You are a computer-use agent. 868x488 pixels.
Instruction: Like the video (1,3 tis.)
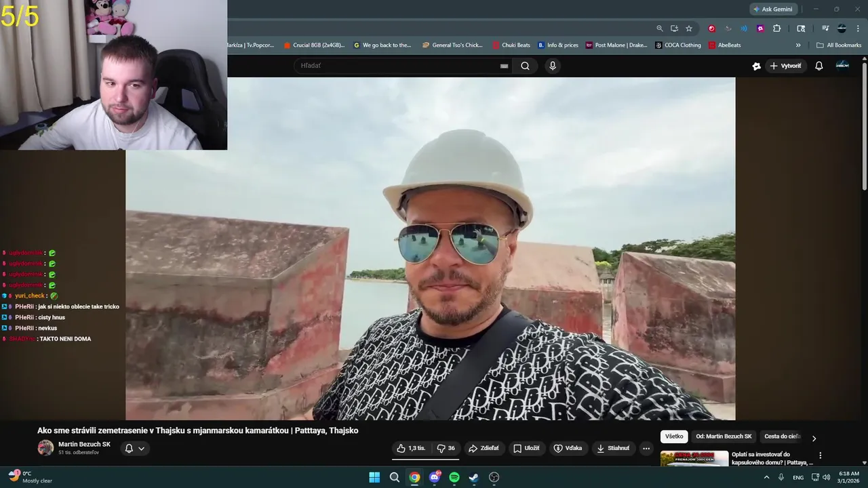coord(411,448)
